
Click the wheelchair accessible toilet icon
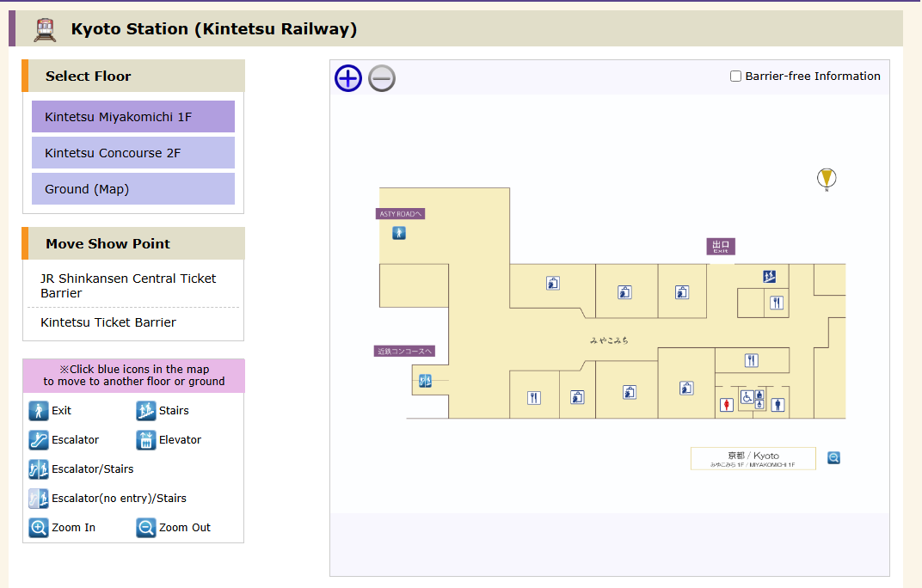(747, 397)
